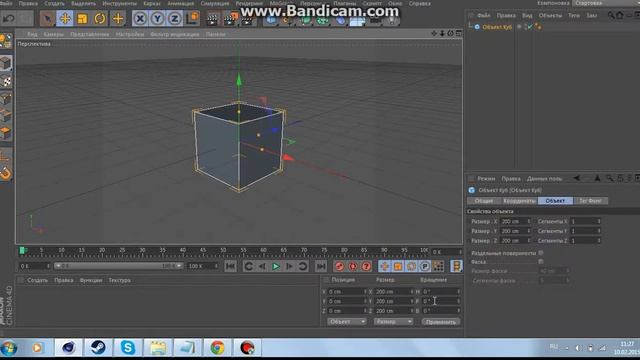This screenshot has width=640, height=360.
Task: Select the Polygons mode orange cube icon
Action: point(6,133)
